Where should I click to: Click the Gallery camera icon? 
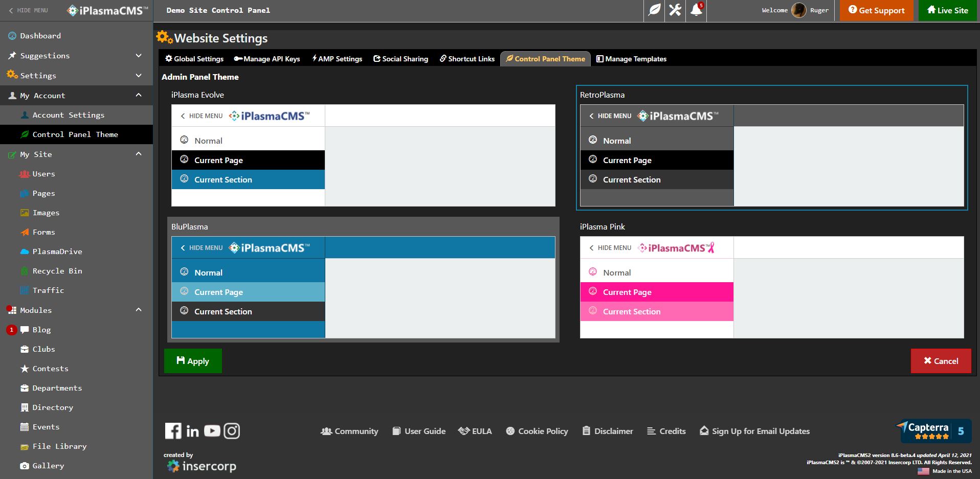(24, 466)
